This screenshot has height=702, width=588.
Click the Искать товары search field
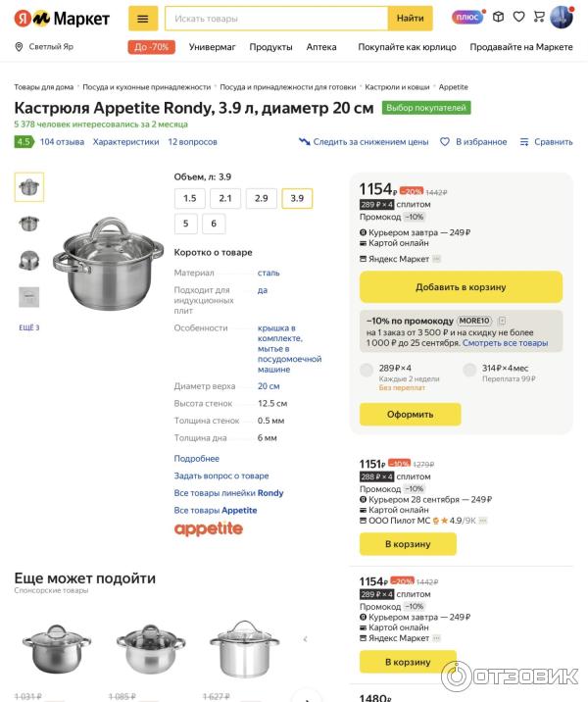coord(276,18)
